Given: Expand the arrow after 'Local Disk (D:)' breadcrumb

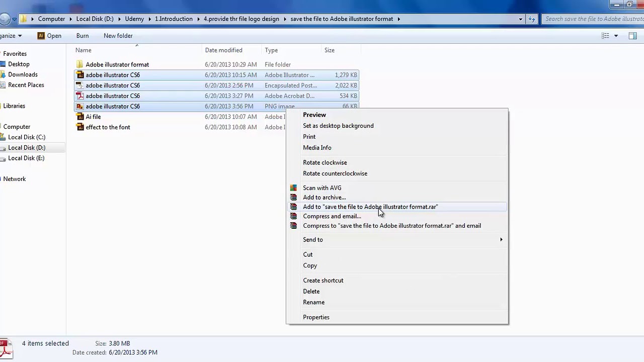Looking at the screenshot, I should tap(119, 19).
